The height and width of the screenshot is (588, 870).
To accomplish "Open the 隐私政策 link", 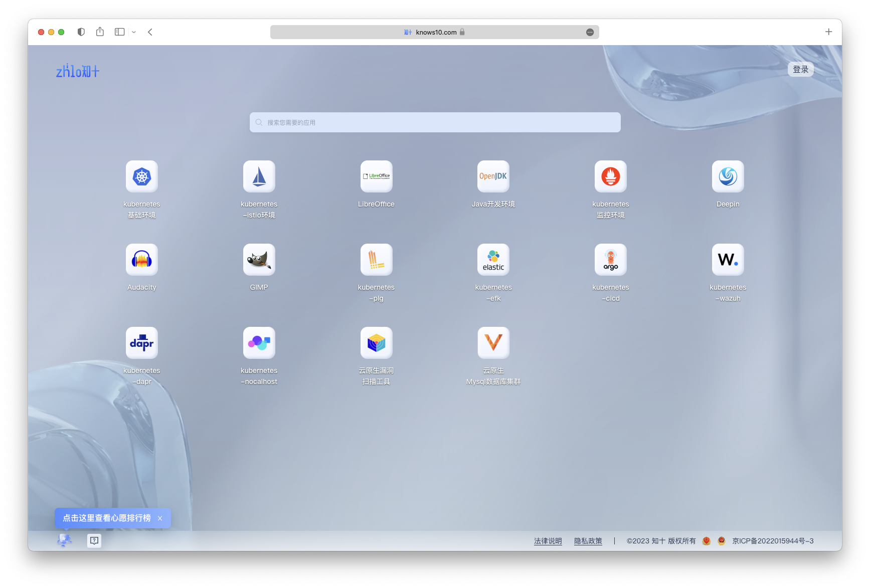I will pyautogui.click(x=588, y=541).
